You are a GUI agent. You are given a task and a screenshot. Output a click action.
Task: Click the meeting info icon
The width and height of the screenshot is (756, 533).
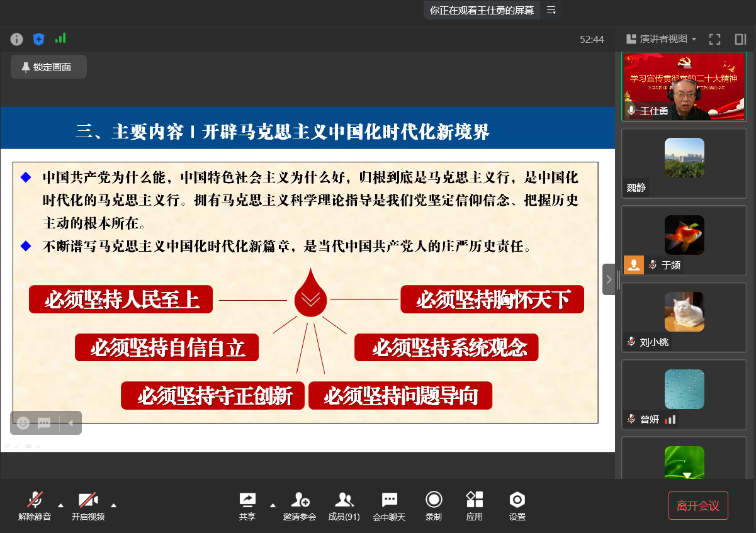pos(17,39)
